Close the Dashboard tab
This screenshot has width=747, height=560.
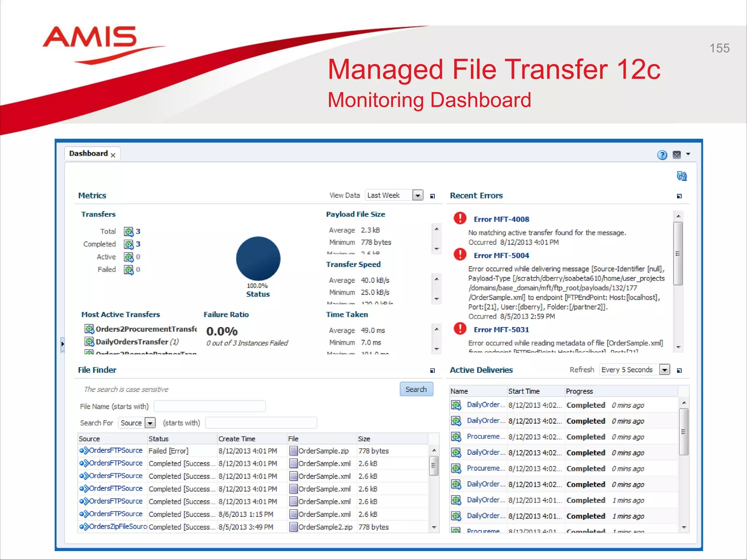point(113,155)
